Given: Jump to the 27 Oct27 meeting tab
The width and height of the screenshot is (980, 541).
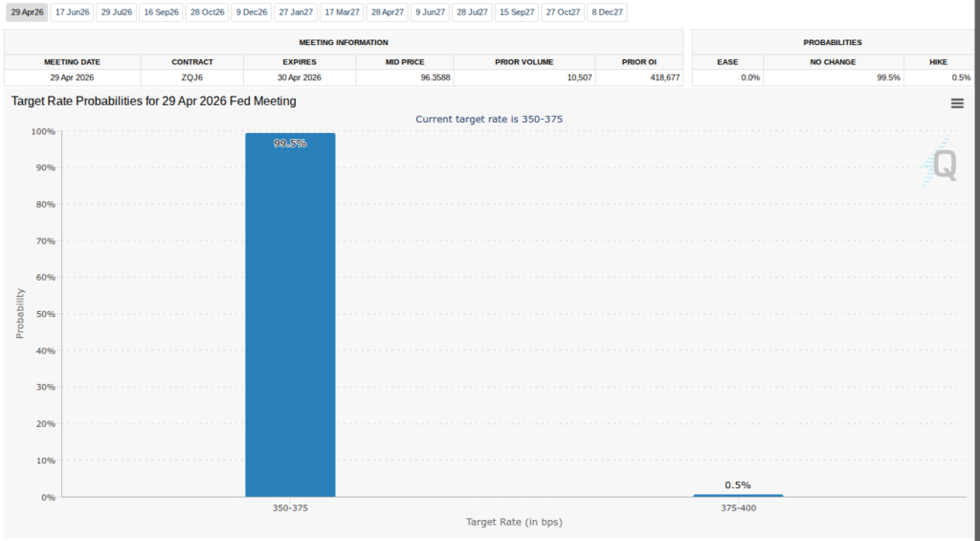Looking at the screenshot, I should (x=562, y=12).
